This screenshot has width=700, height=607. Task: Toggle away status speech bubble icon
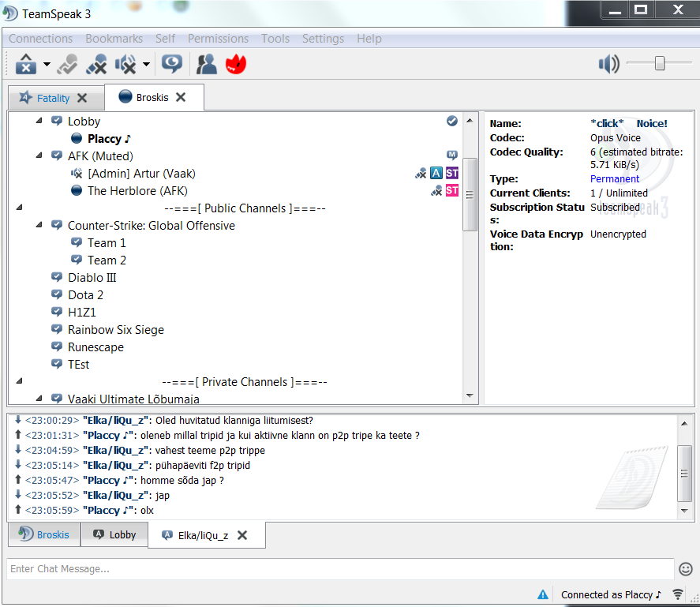pos(171,64)
